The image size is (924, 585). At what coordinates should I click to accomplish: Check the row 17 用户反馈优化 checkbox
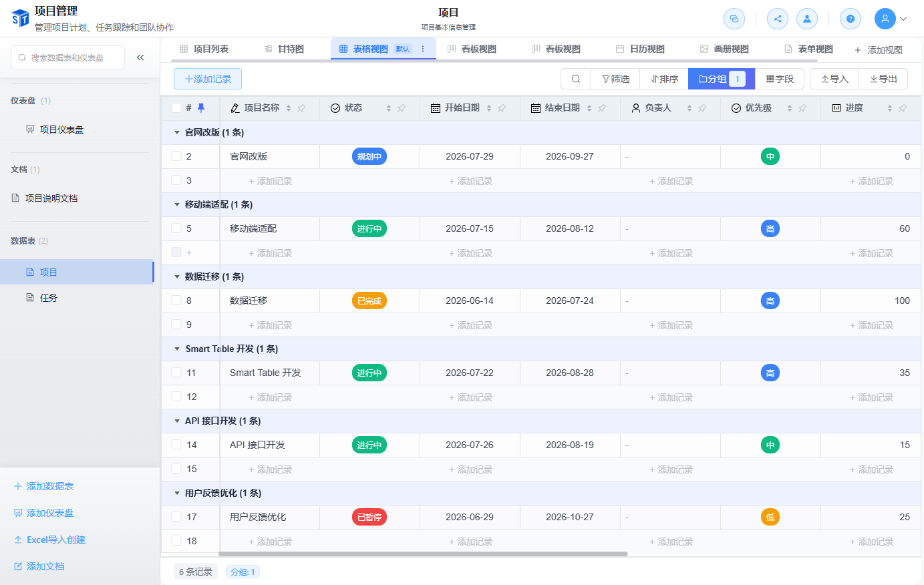(x=176, y=516)
